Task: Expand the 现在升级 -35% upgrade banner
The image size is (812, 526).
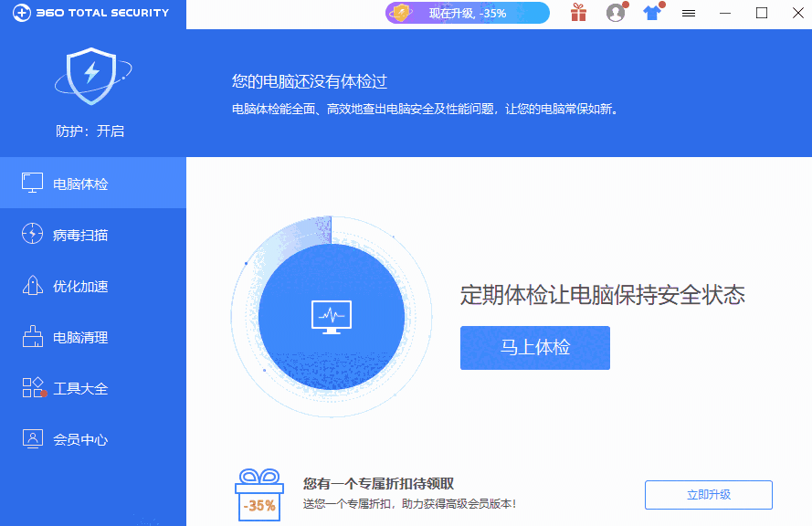Action: point(467,13)
